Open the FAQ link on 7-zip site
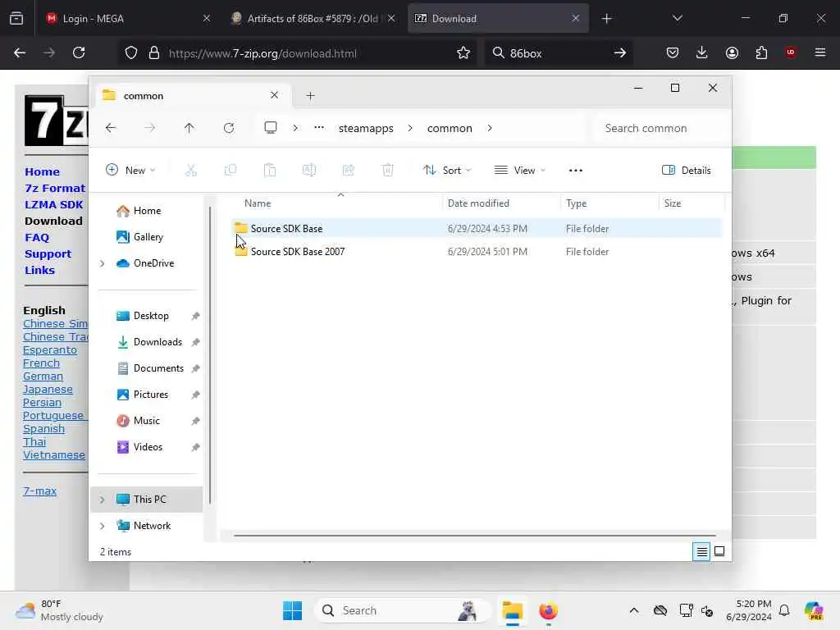 coord(37,237)
